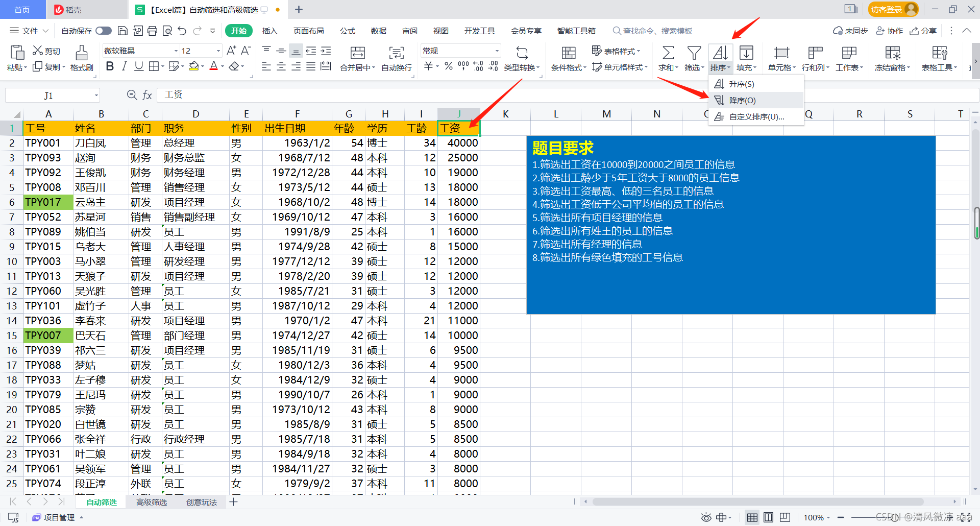This screenshot has height=526, width=980.
Task: Click the zoom out minus on zoom slider
Action: (841, 518)
